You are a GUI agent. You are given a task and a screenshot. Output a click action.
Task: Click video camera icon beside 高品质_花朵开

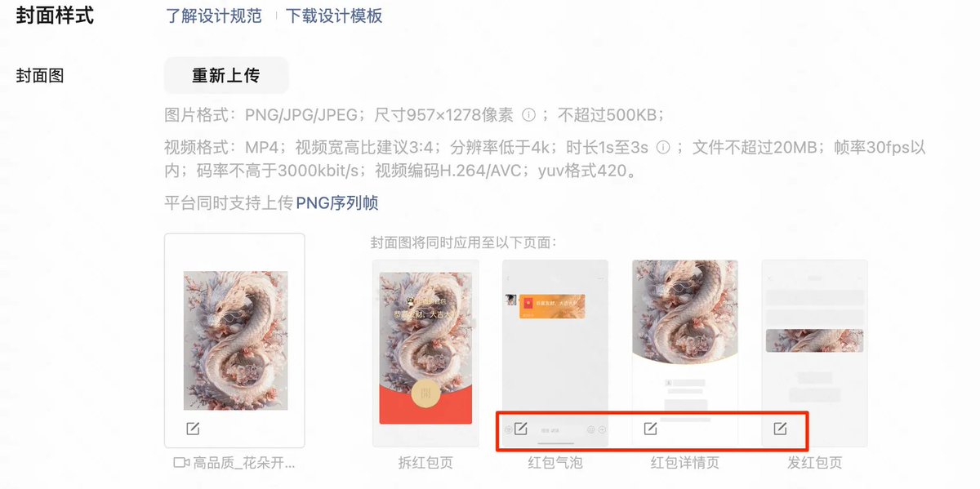[181, 463]
